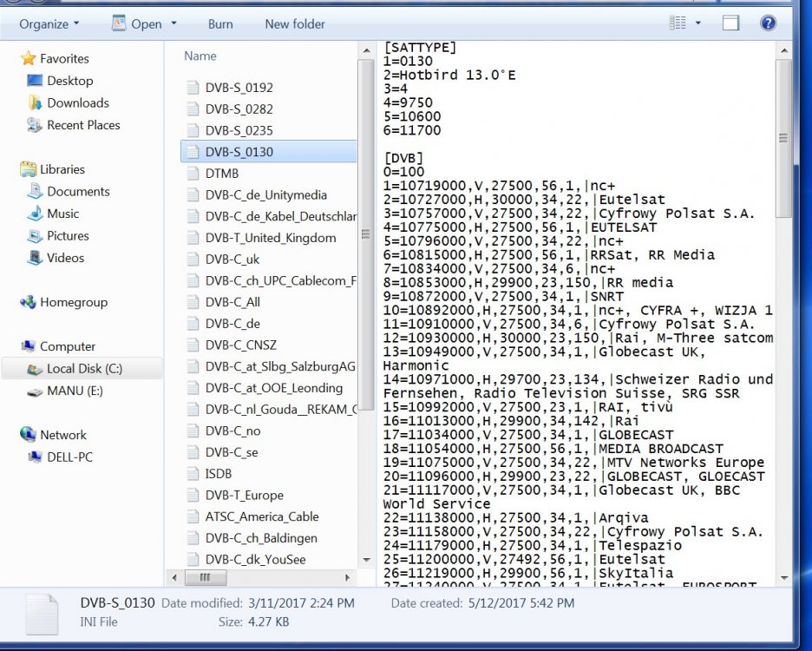Select the DVB-S_0192 file
Image resolution: width=812 pixels, height=651 pixels.
click(x=239, y=88)
